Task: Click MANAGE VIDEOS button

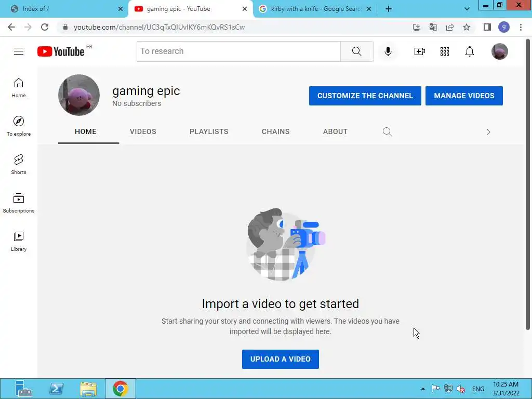Action: [464, 96]
